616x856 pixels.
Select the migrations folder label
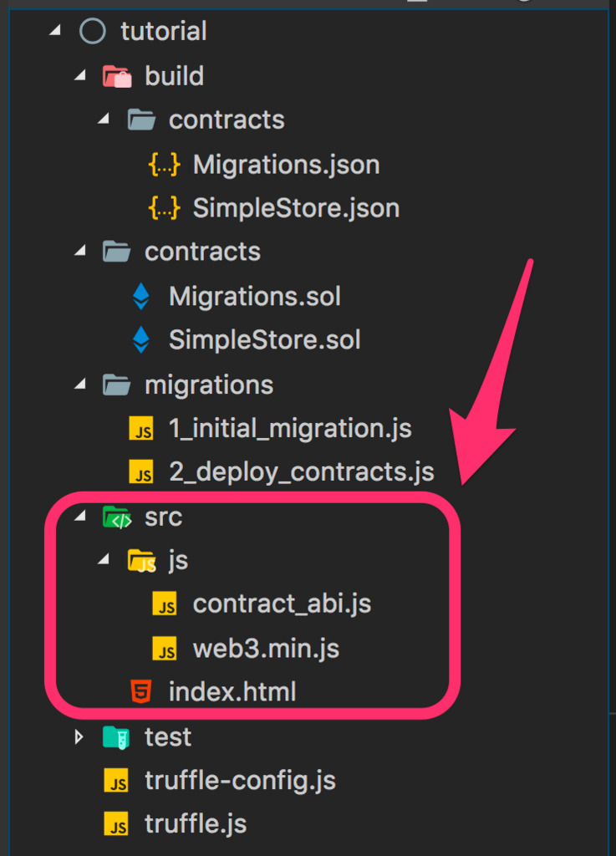(x=209, y=385)
